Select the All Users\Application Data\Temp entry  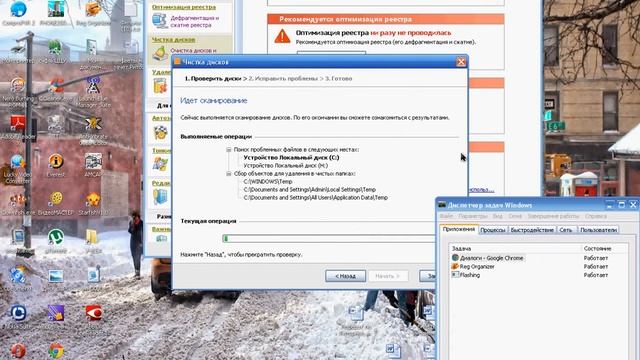click(x=316, y=198)
